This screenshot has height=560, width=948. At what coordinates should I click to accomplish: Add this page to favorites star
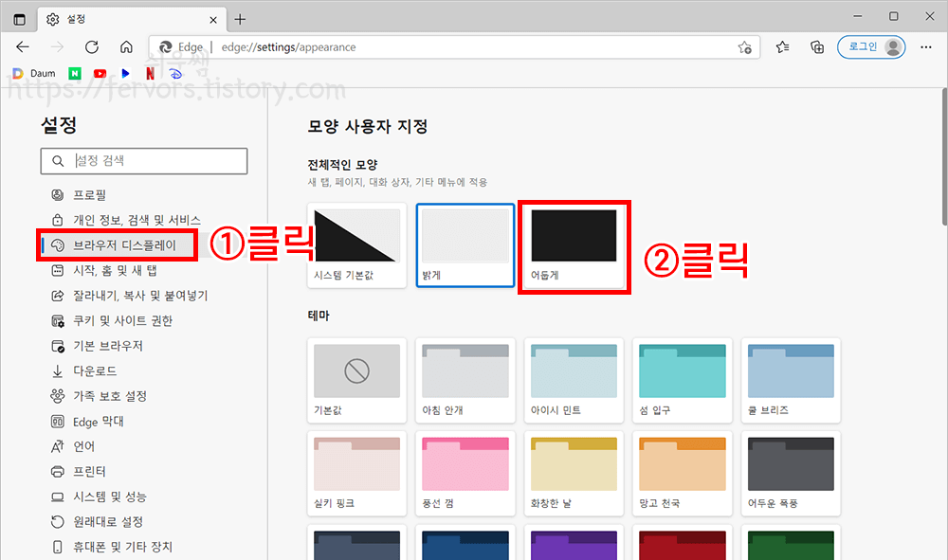click(744, 47)
